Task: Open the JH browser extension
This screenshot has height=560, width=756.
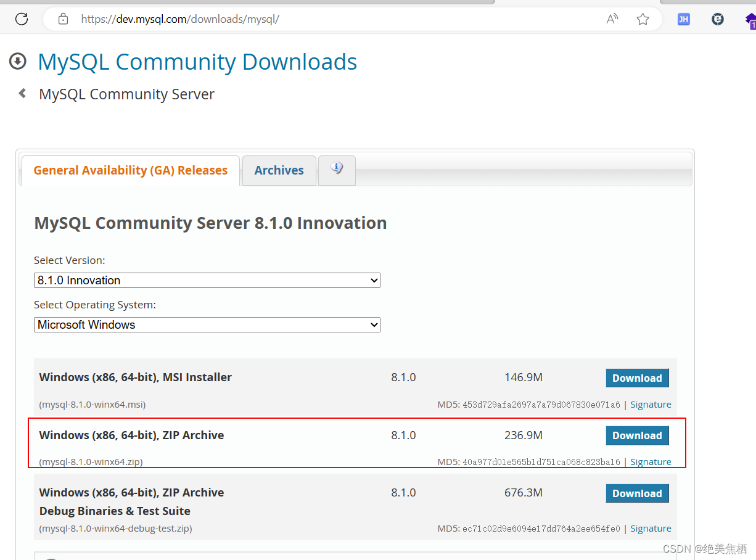Action: click(x=683, y=19)
